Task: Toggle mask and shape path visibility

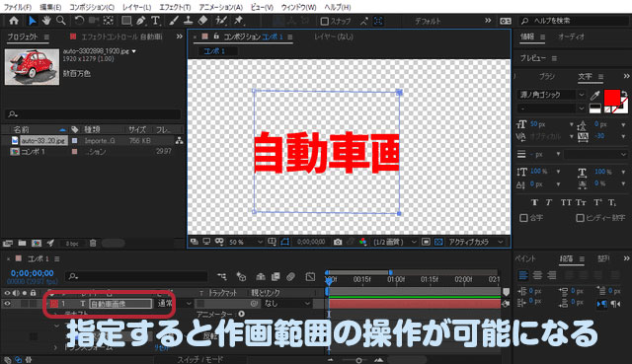Action: coord(285,242)
